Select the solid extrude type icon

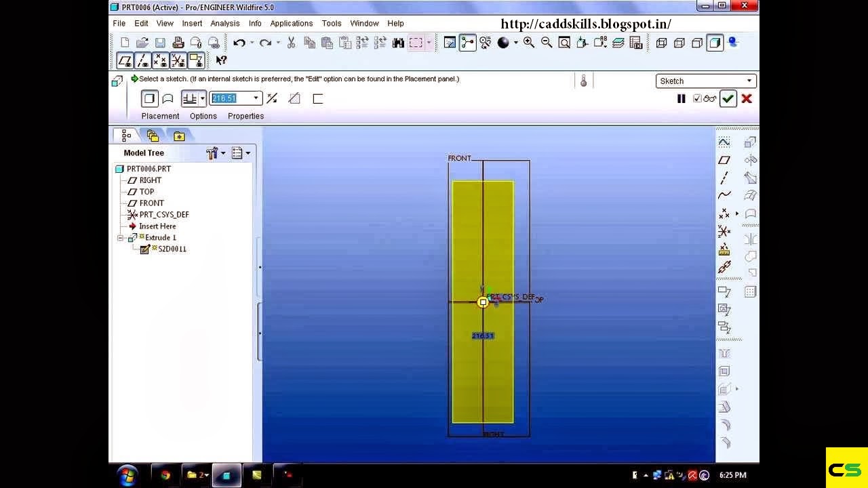click(x=149, y=98)
